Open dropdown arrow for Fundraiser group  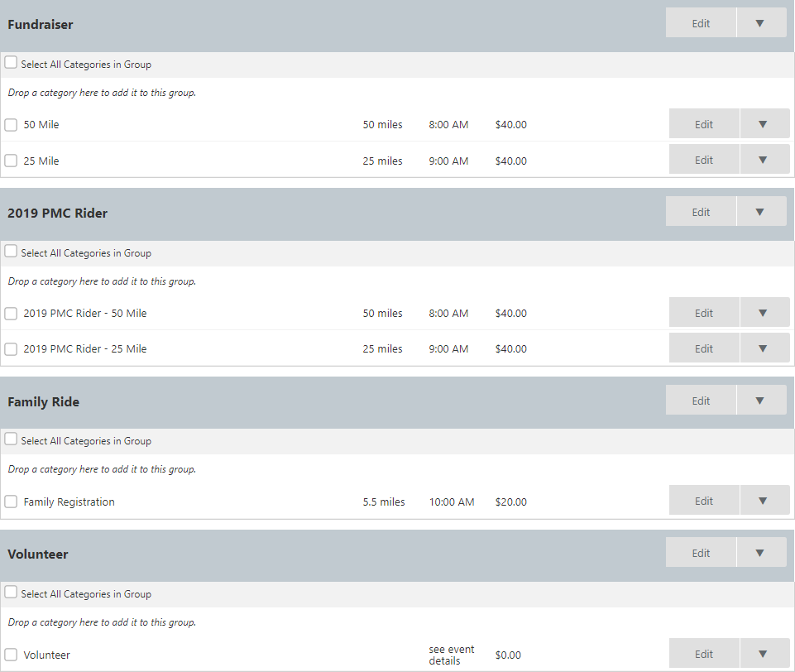[761, 23]
